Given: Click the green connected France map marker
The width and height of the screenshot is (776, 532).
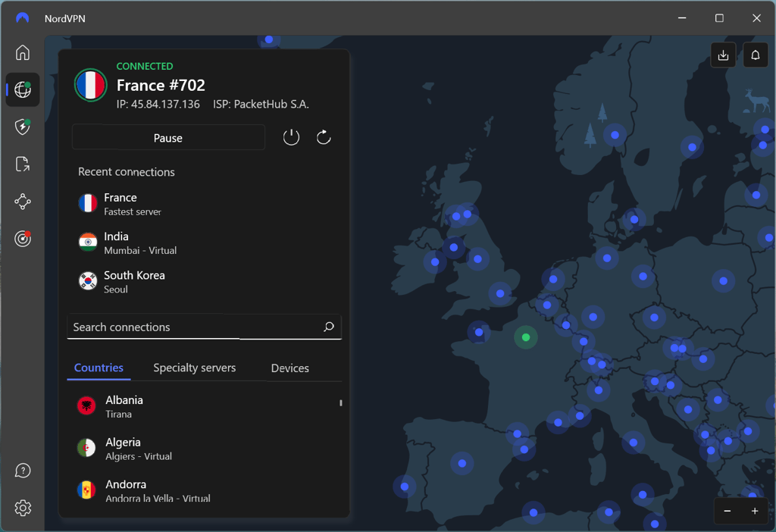Looking at the screenshot, I should click(526, 337).
